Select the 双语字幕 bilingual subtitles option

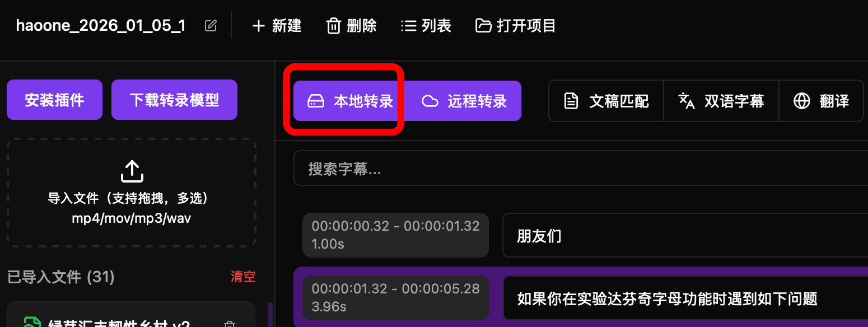click(721, 101)
